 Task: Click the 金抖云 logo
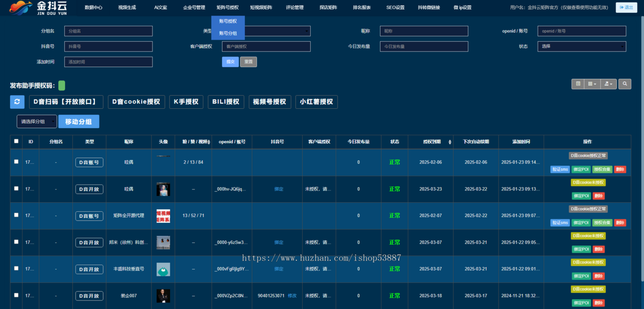tap(39, 8)
